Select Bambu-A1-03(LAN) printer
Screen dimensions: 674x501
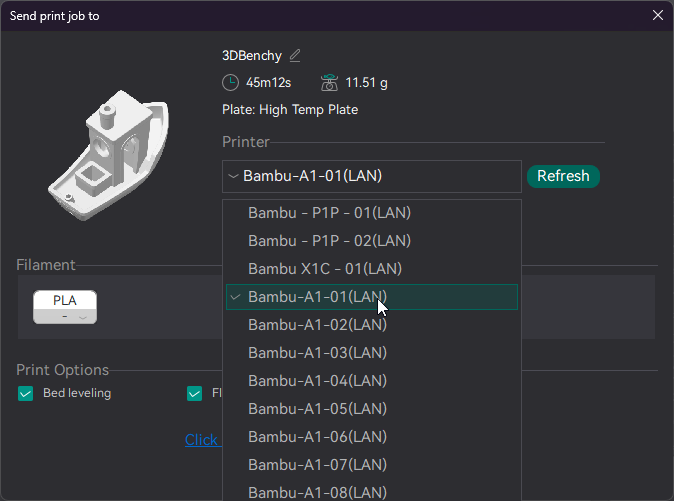372,353
